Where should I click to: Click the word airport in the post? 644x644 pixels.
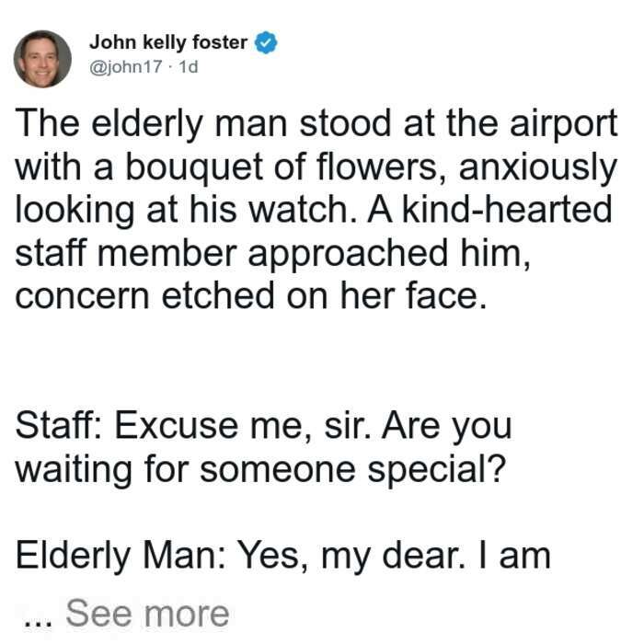563,123
